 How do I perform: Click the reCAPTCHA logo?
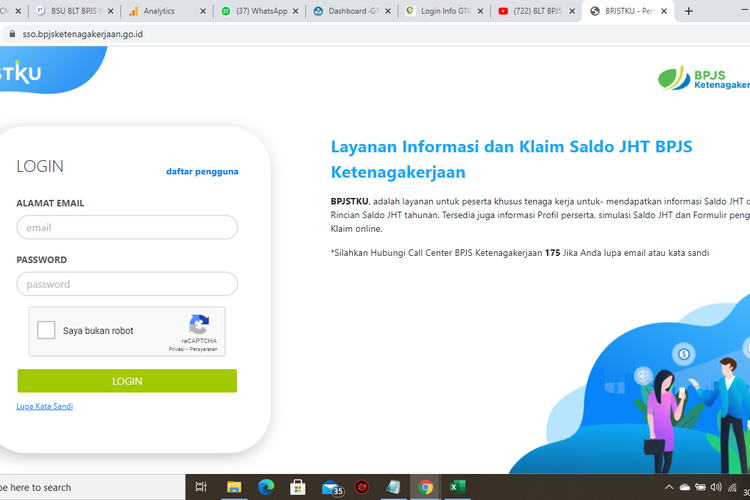coord(199,324)
